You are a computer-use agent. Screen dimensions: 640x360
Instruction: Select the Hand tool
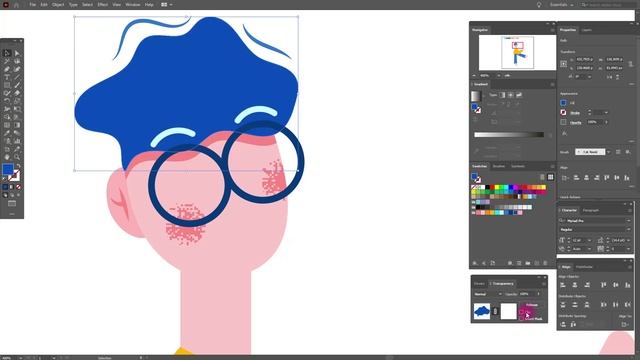[x=7, y=157]
